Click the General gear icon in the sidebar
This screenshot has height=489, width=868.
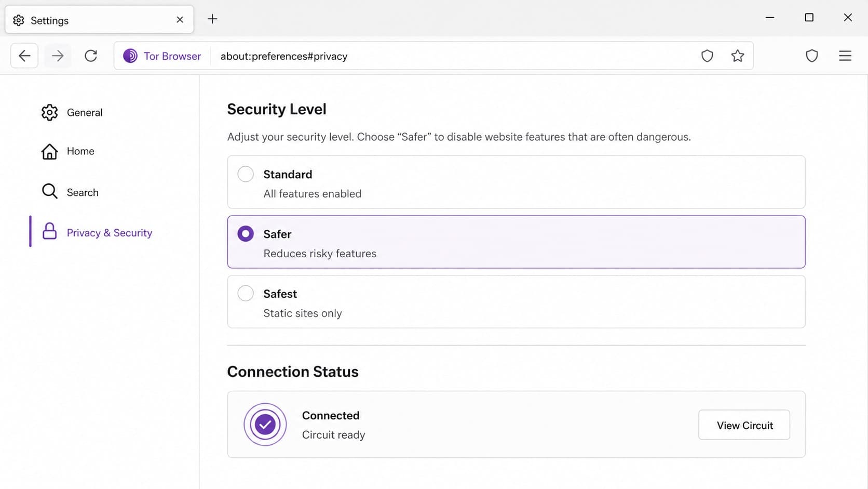point(49,112)
